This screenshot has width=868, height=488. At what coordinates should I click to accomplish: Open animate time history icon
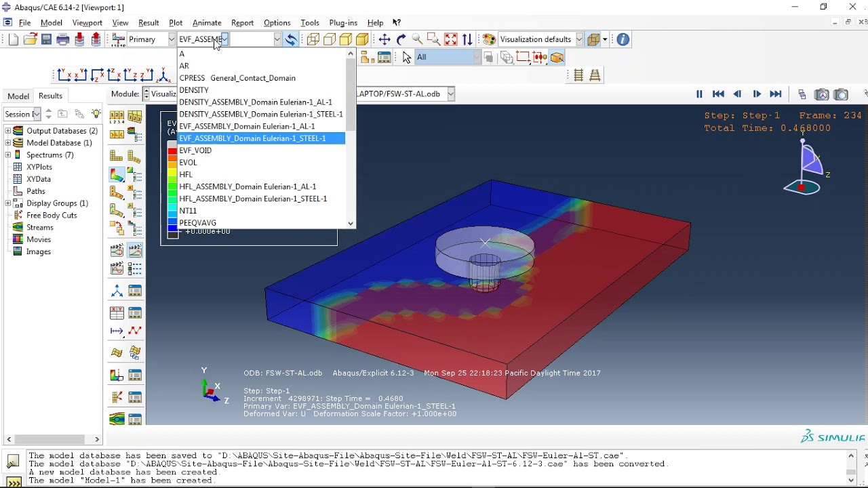coord(135,251)
